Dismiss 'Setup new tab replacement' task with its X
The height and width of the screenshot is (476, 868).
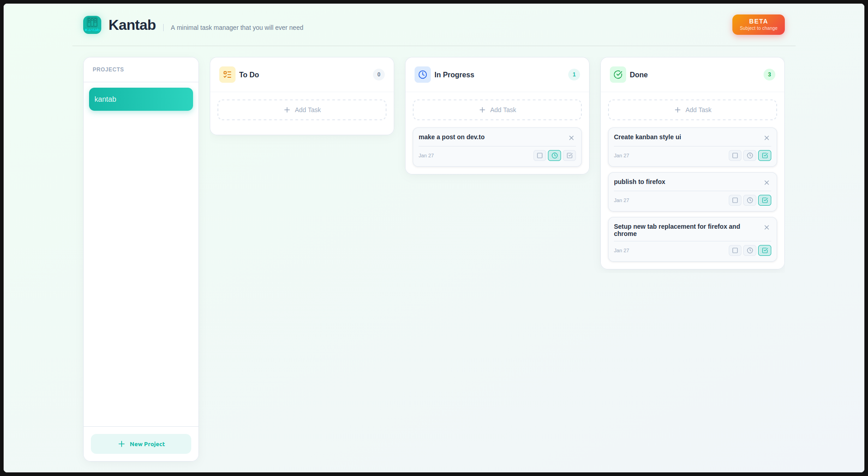pos(767,227)
